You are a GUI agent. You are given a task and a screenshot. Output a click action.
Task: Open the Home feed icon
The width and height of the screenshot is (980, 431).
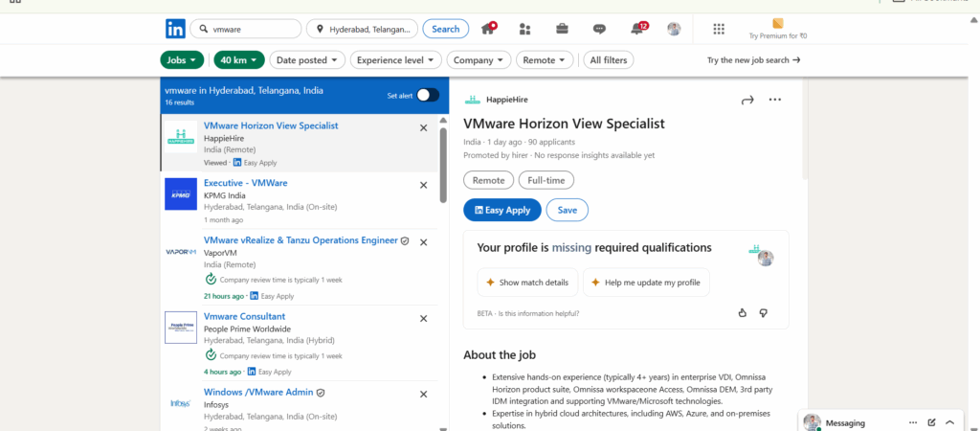489,29
